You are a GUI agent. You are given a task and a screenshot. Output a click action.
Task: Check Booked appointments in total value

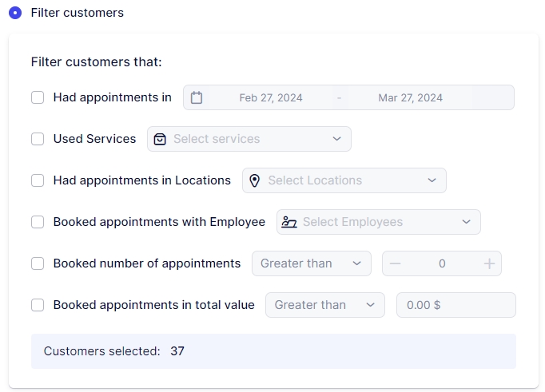coord(38,305)
